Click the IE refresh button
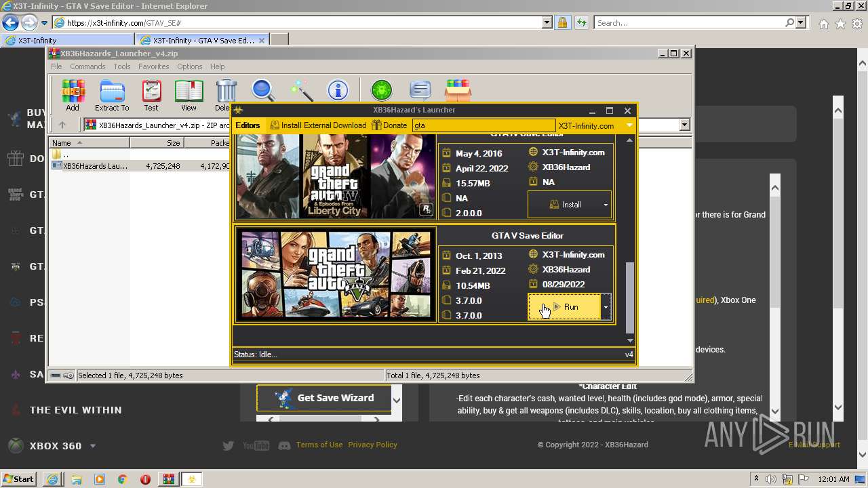The height and width of the screenshot is (488, 868). click(x=581, y=22)
